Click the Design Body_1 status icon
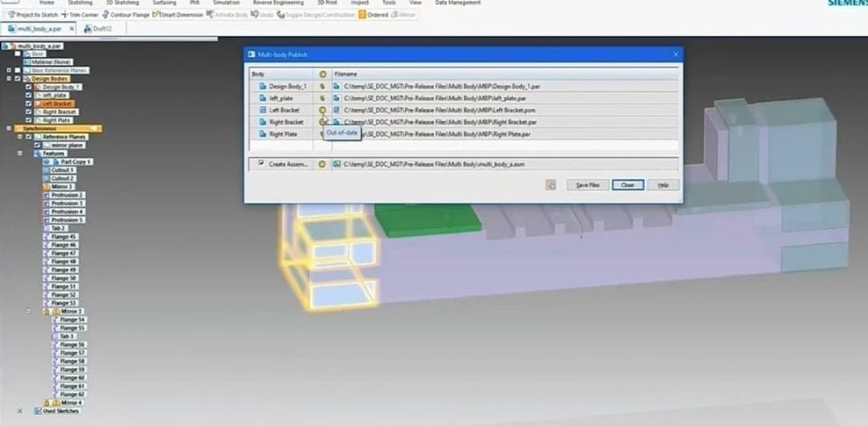 tap(323, 87)
